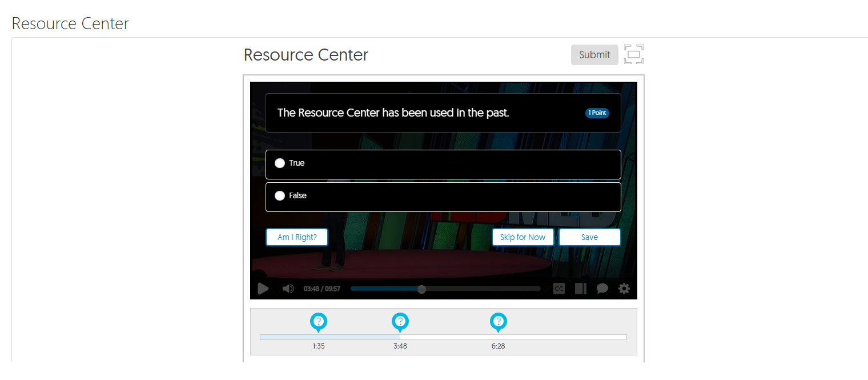
Task: Jump to the question marker at 1:35
Action: tap(319, 322)
